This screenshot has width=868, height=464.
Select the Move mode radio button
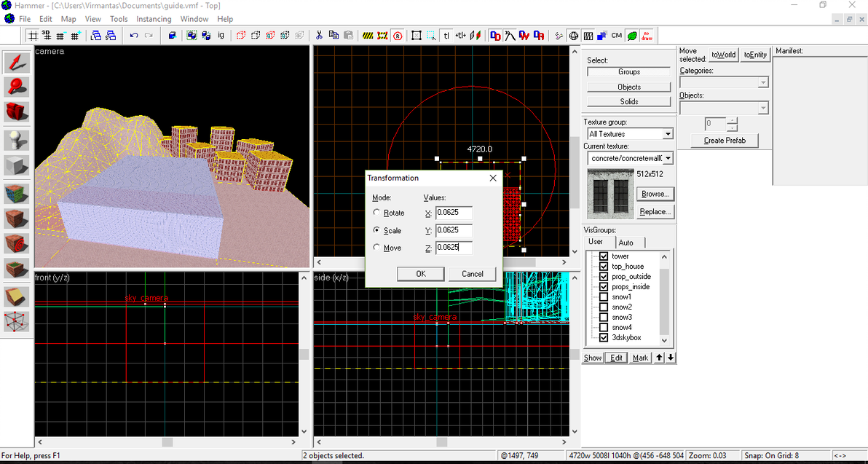376,248
